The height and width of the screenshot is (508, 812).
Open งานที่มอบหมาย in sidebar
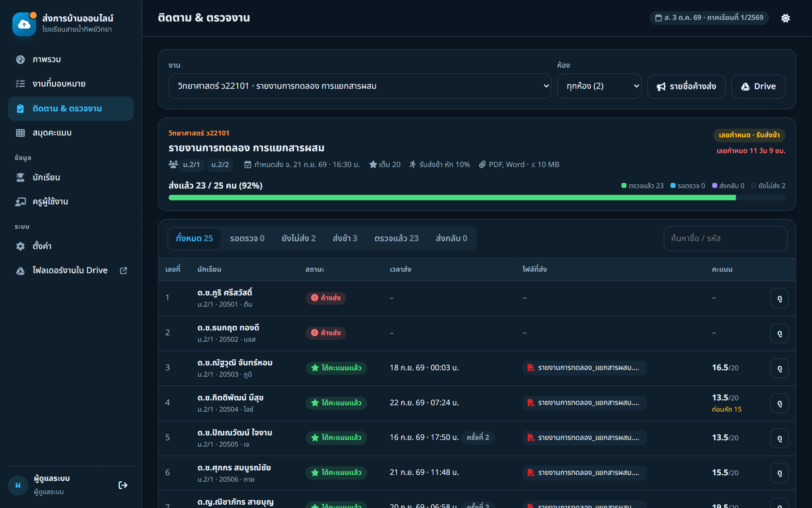[x=71, y=84]
